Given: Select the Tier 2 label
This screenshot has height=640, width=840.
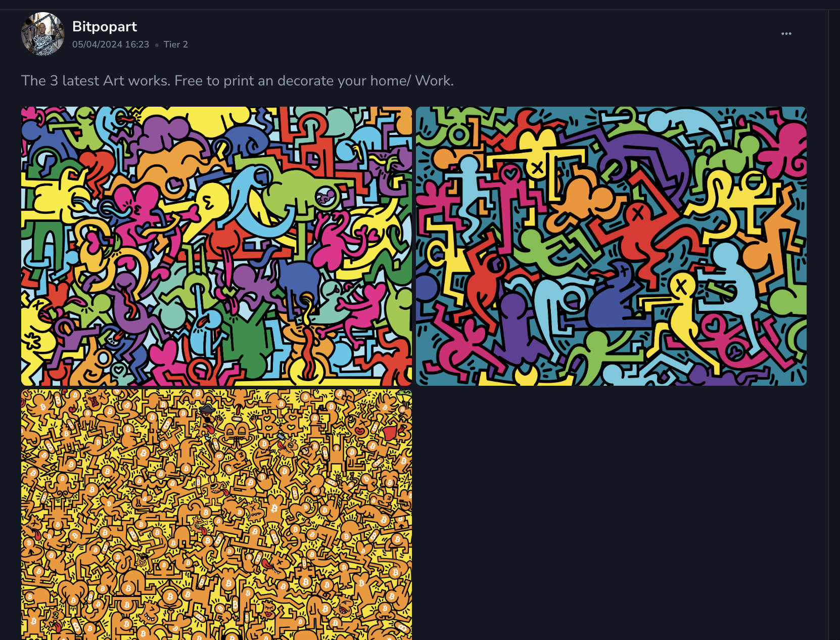Looking at the screenshot, I should (176, 44).
